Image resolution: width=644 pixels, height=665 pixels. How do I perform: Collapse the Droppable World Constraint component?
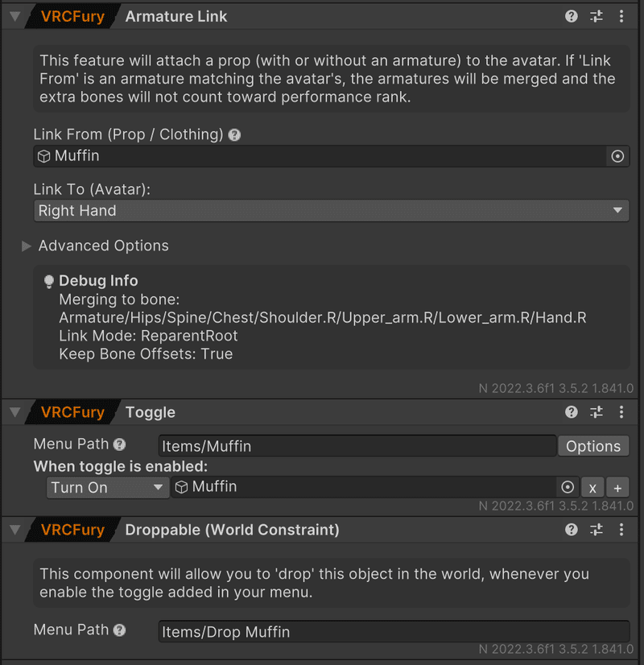[14, 530]
